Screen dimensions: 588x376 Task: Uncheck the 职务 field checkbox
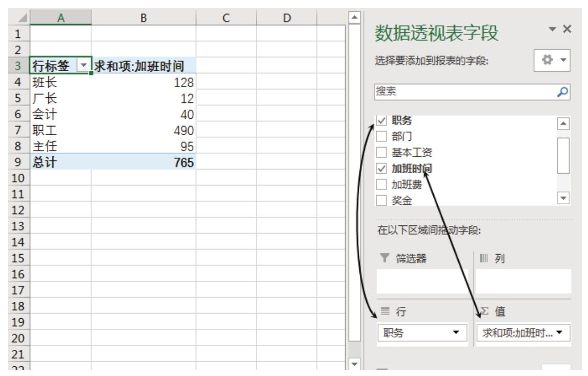(x=381, y=121)
